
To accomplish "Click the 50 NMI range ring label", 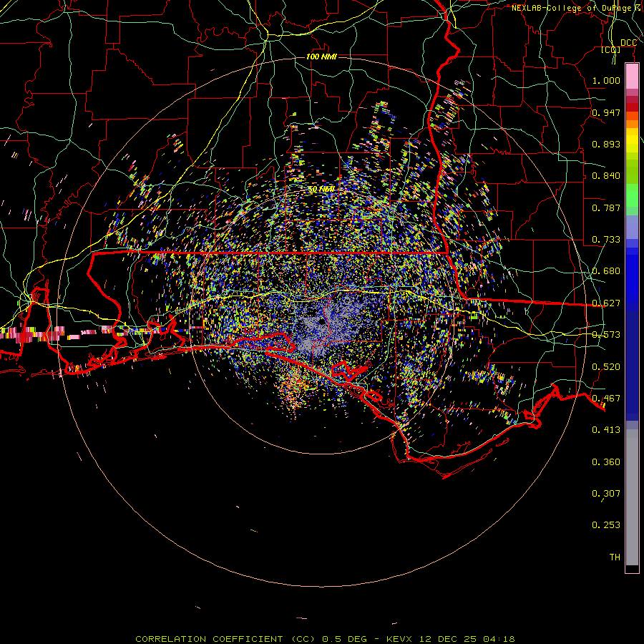I will click(x=321, y=190).
